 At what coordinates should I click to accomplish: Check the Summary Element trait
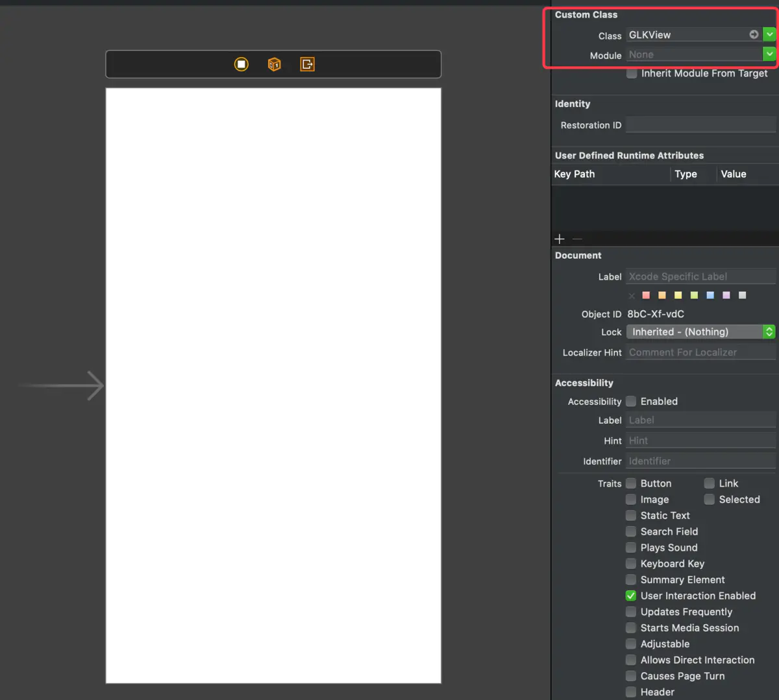(631, 580)
